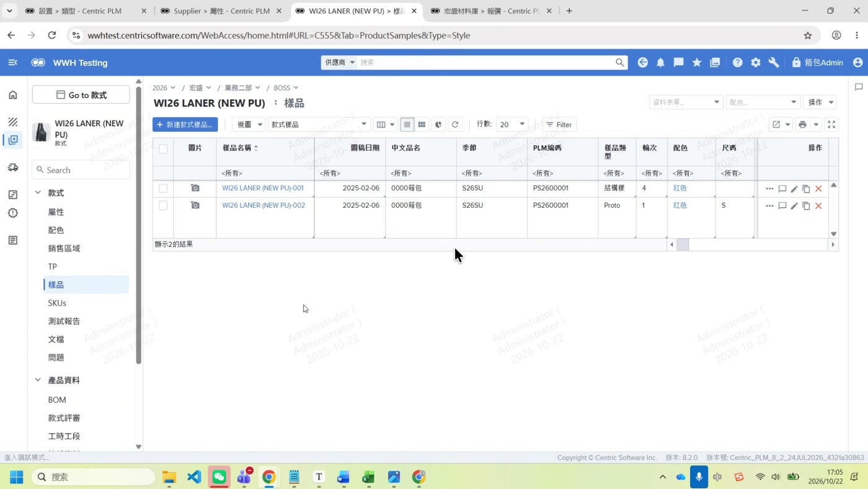Screen dimensions: 868x489
Task: Open SKUs in the sidebar
Action: 57,303
